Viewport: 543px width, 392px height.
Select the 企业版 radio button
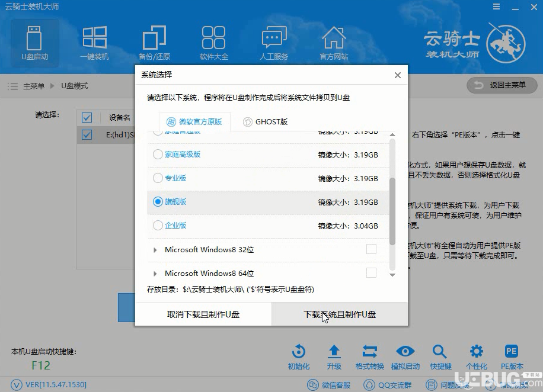point(158,225)
